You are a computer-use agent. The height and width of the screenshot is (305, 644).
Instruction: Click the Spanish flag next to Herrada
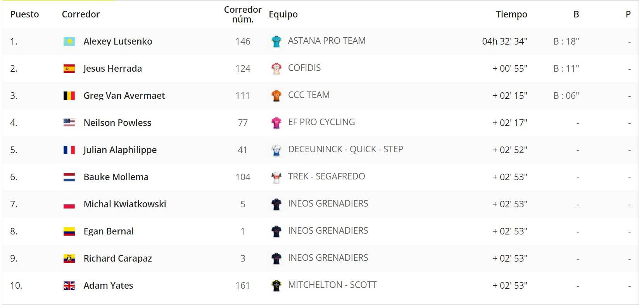(x=69, y=69)
